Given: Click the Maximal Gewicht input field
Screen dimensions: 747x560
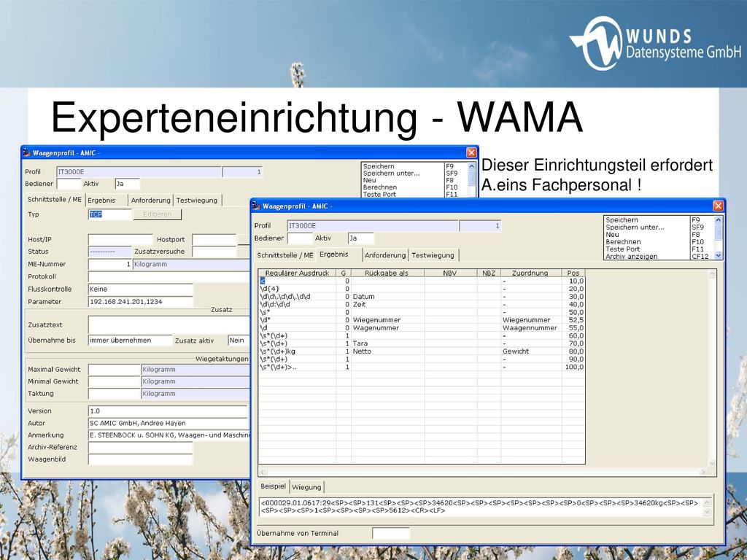Looking at the screenshot, I should point(115,370).
